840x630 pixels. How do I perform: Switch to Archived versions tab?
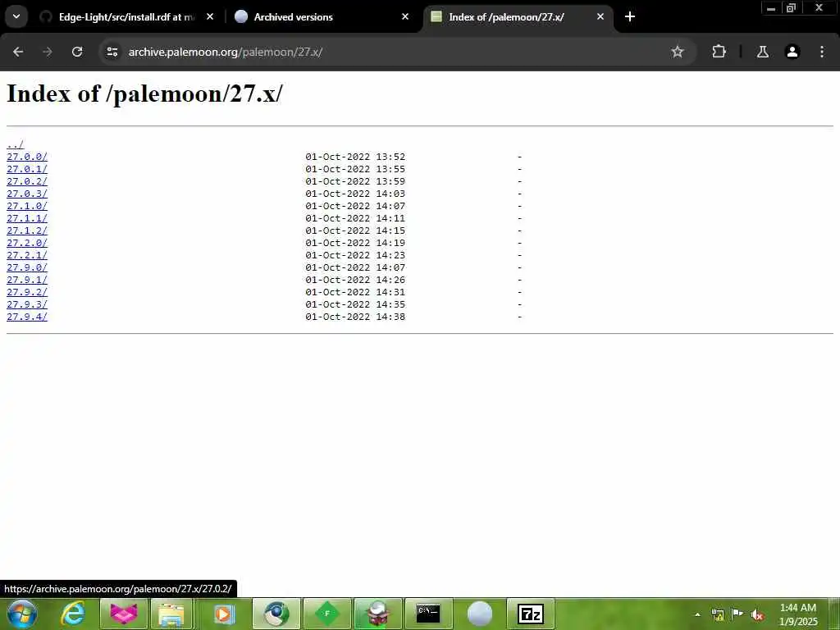click(x=322, y=16)
